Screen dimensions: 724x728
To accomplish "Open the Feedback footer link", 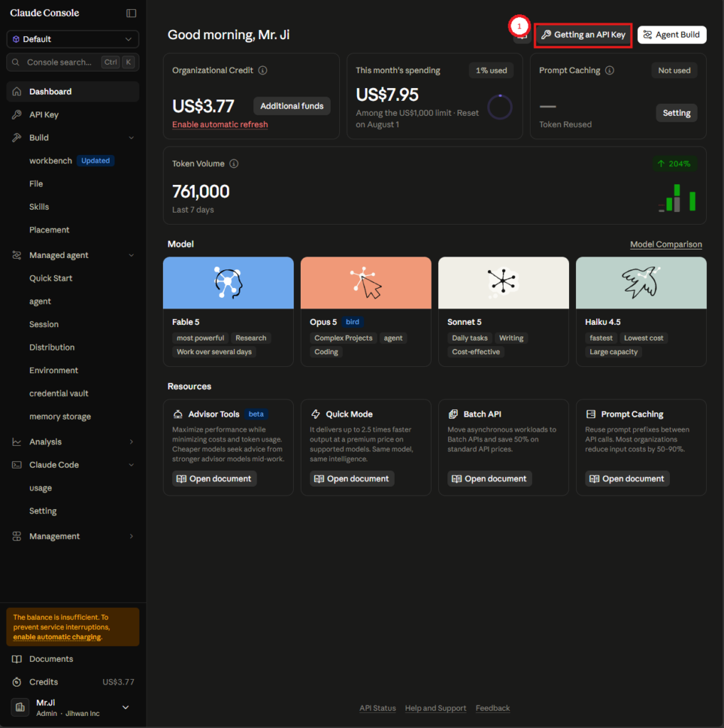I will tap(492, 708).
